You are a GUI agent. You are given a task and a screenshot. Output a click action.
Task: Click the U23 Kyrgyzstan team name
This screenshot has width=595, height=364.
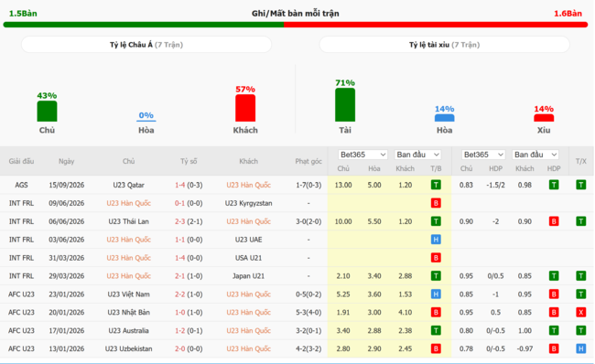[249, 203]
